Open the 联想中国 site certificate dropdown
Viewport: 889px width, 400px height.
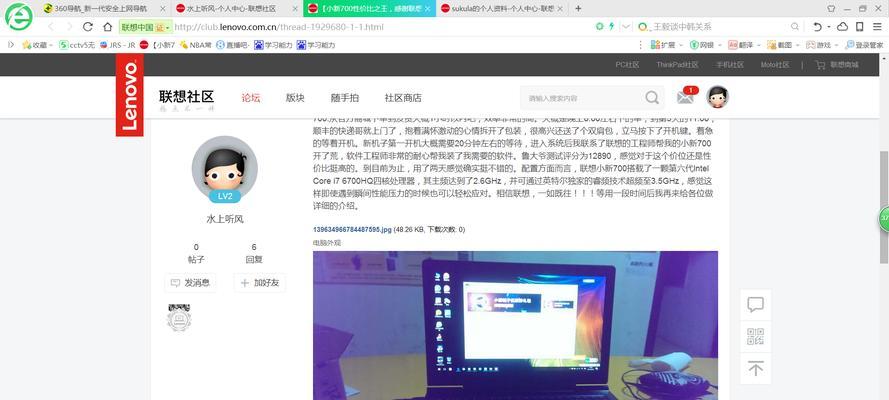(145, 27)
